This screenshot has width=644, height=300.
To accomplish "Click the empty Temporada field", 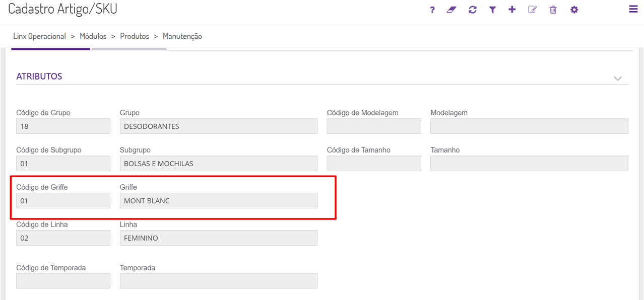I will click(x=218, y=281).
